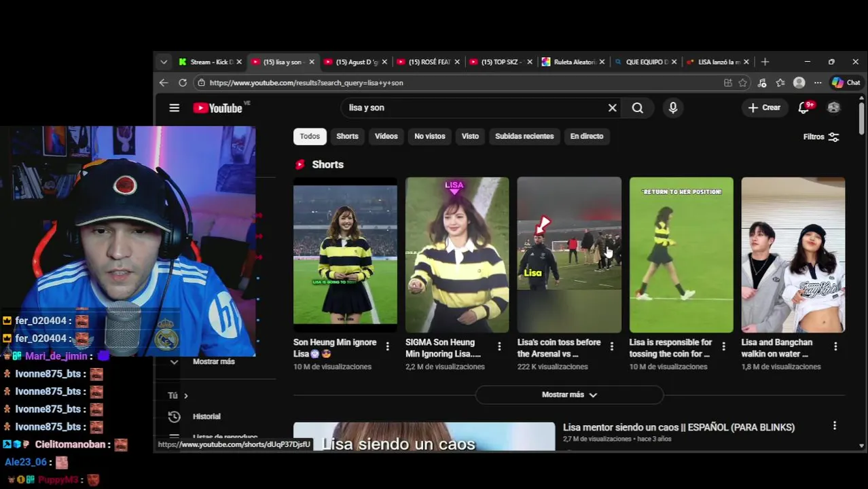868x489 pixels.
Task: Close the lisa y son tab
Action: 312,62
